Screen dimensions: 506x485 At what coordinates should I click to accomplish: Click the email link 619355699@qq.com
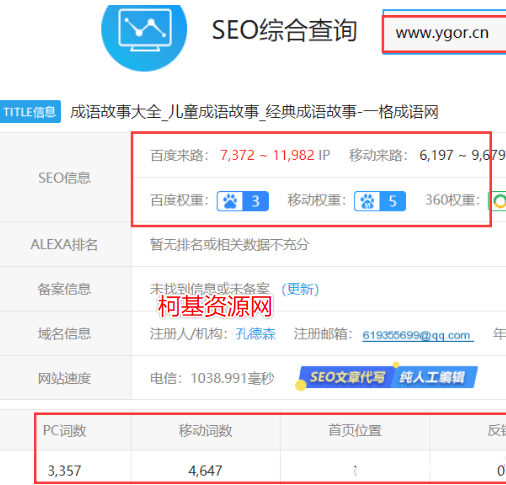pyautogui.click(x=418, y=335)
